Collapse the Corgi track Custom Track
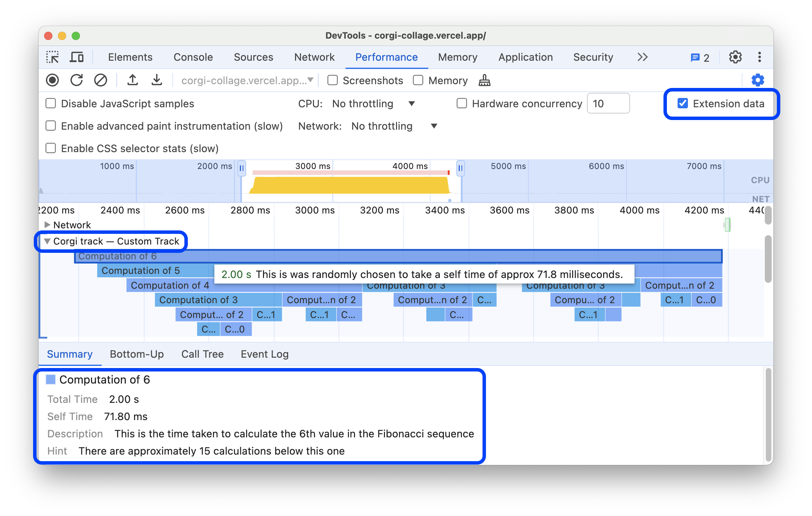The image size is (812, 516). pyautogui.click(x=47, y=241)
